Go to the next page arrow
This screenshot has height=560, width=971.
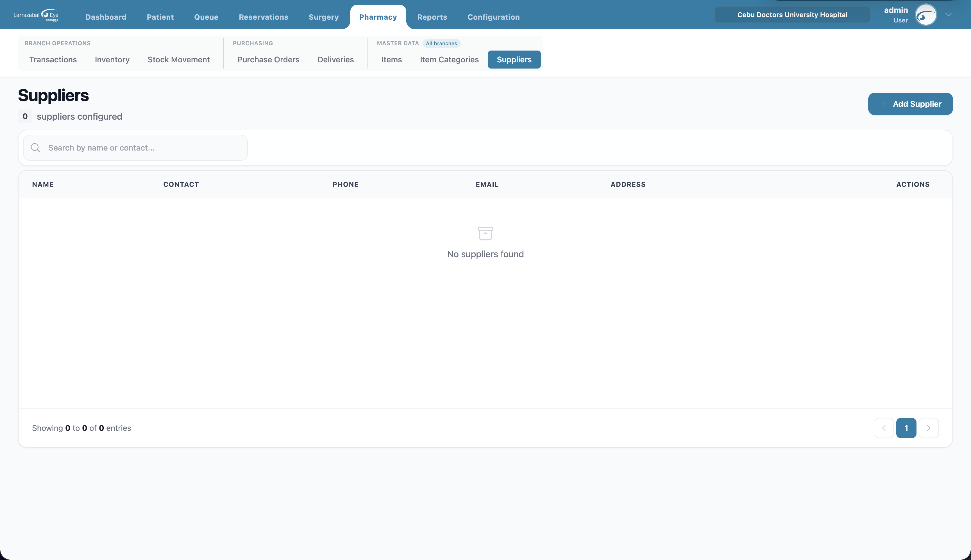[928, 428]
